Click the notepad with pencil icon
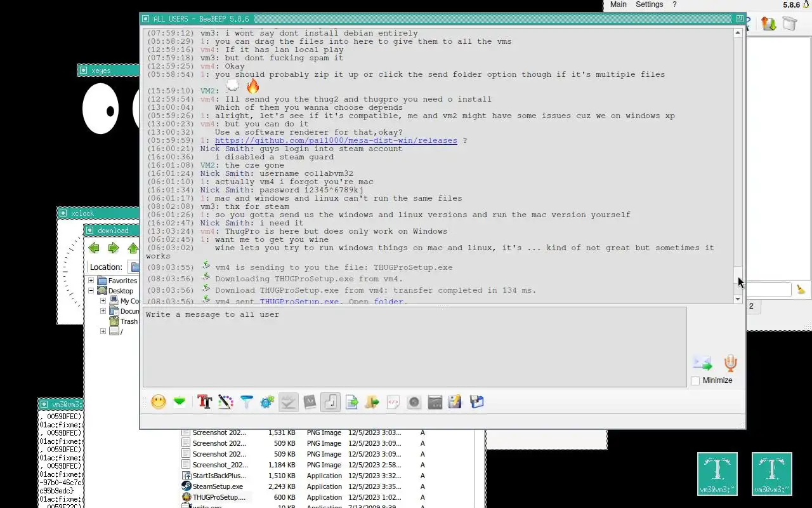 tap(455, 401)
